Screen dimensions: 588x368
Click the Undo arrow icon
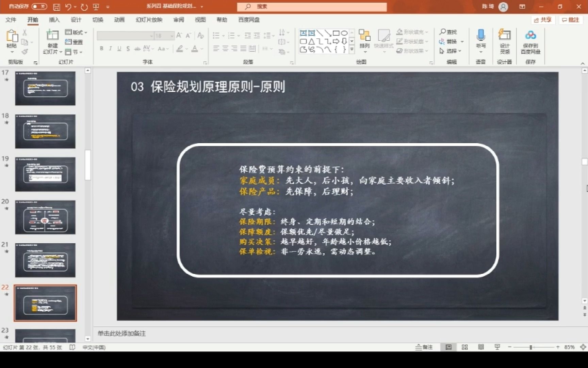click(68, 7)
